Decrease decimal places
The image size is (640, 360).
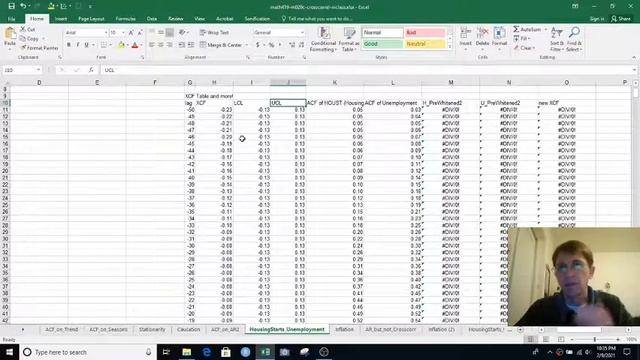point(301,45)
